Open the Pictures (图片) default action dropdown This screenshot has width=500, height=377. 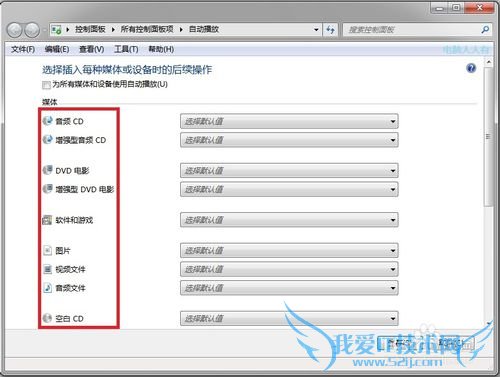289,250
